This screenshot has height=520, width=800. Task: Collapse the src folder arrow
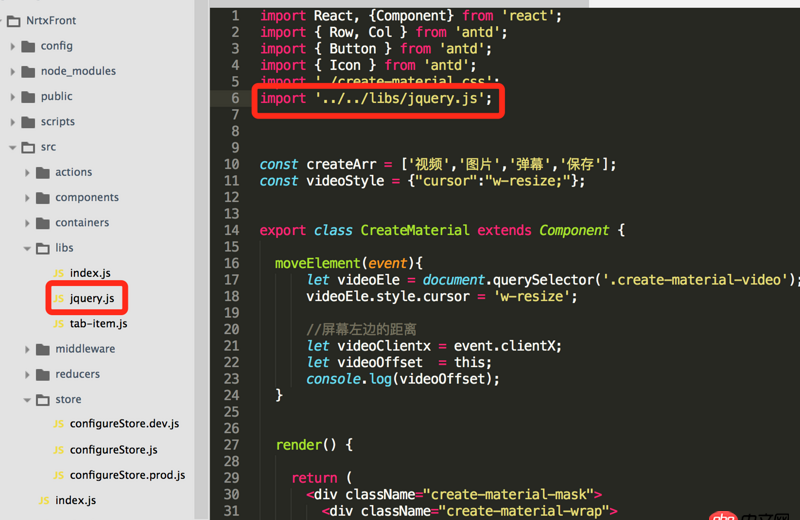[x=13, y=147]
